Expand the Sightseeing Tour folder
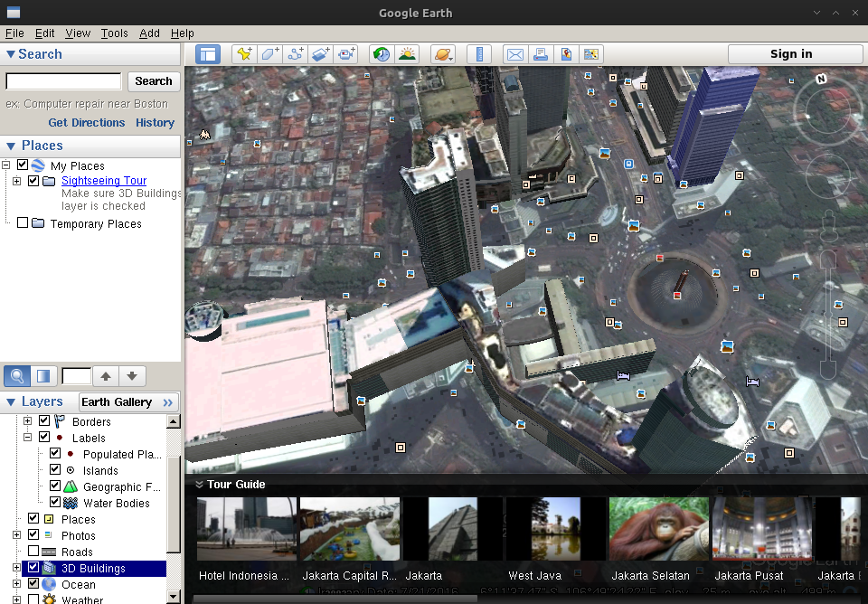Screen dimensions: 868x604 pyautogui.click(x=17, y=182)
